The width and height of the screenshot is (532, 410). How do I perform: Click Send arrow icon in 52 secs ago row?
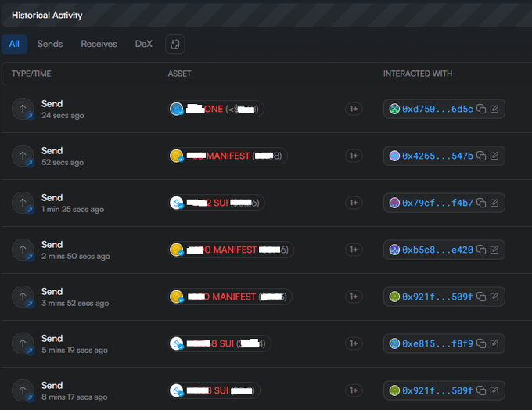[23, 156]
